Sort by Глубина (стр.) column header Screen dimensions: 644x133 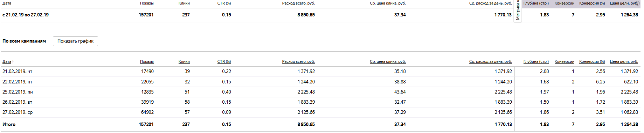click(536, 61)
